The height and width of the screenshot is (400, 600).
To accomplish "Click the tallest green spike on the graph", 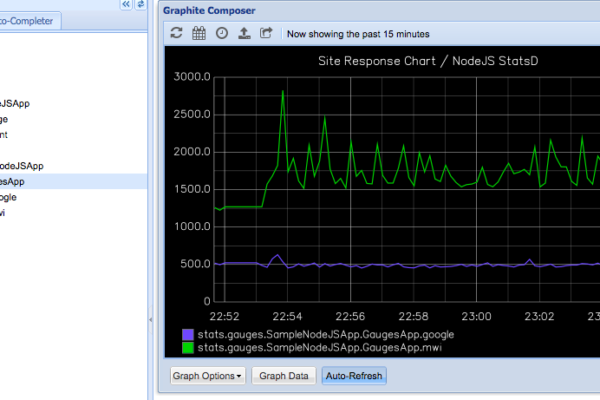I will click(284, 92).
